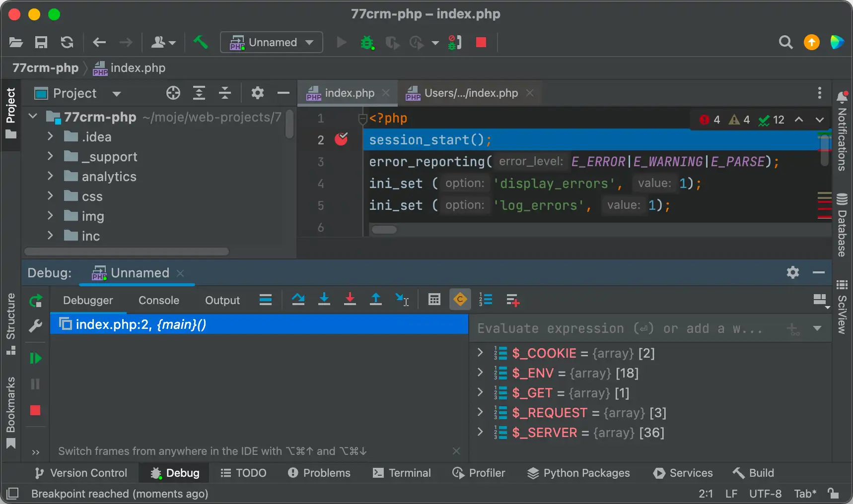
Task: Open the Unnamed run configuration dropdown
Action: (271, 42)
